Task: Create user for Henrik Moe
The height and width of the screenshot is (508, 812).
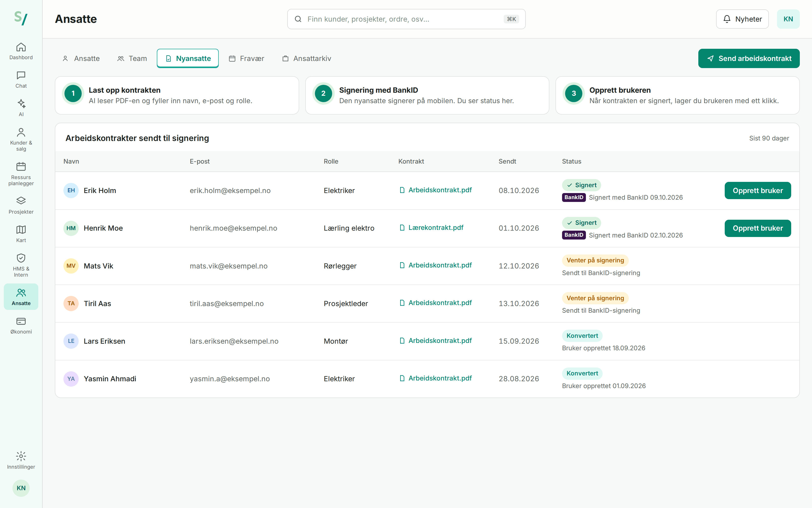Action: click(758, 228)
